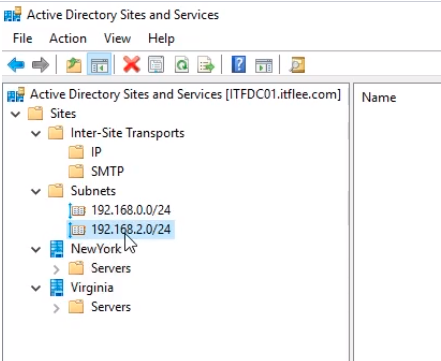
Task: Select the IP transport label
Action: tap(96, 152)
